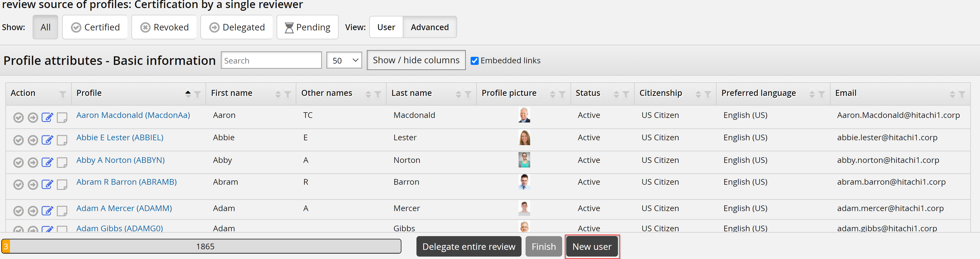Click inside the Search input field
The image size is (980, 259).
click(271, 60)
